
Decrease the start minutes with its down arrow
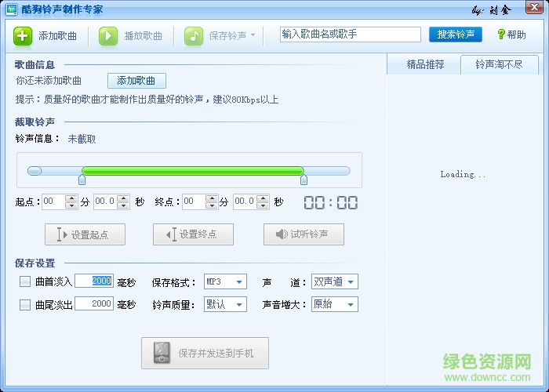tap(72, 205)
